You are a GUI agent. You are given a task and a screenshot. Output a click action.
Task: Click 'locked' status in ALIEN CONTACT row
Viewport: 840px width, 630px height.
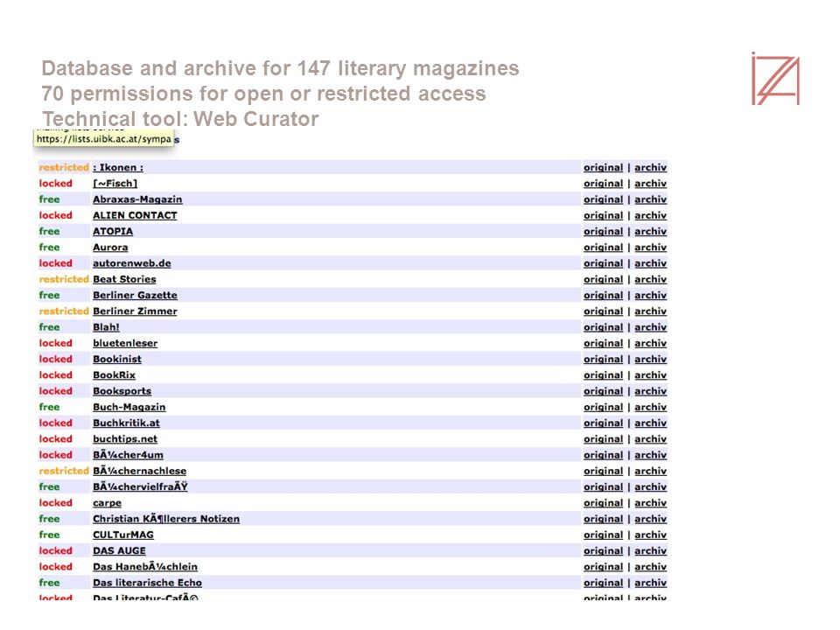55,215
